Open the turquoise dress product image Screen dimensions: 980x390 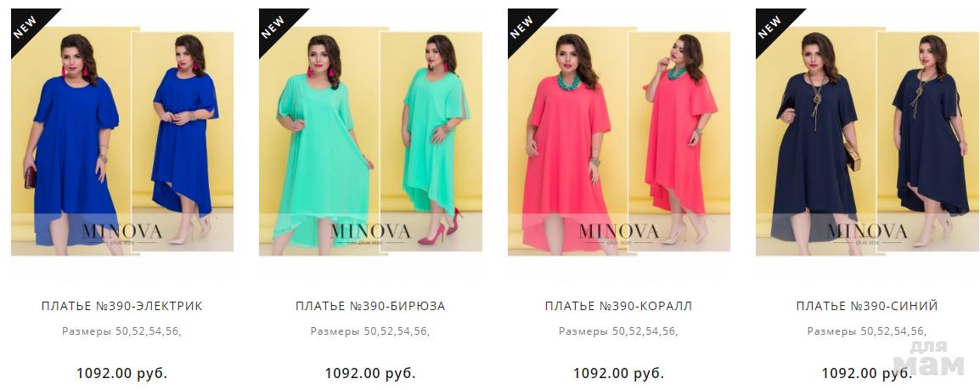pyautogui.click(x=370, y=141)
